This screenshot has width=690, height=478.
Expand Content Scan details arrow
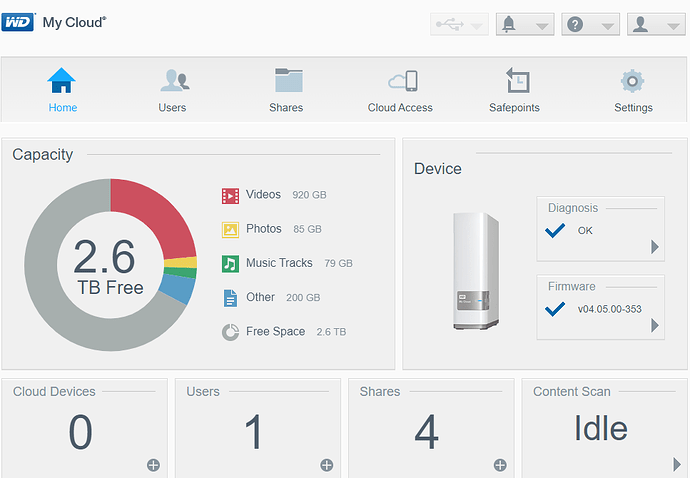(677, 464)
